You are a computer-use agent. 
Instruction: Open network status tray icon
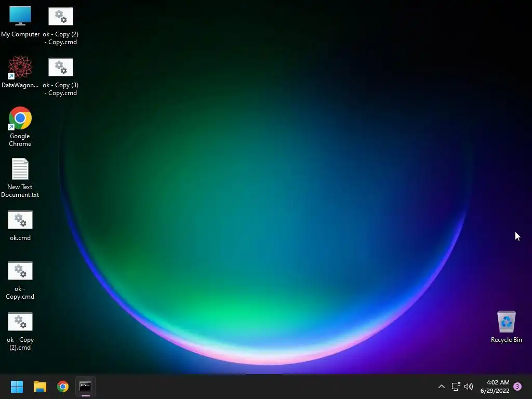(456, 387)
